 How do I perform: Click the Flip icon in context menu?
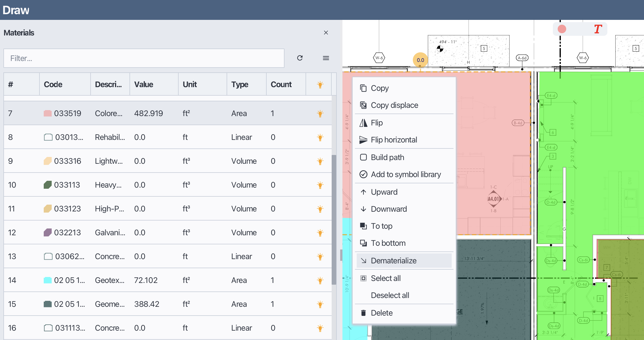[363, 123]
